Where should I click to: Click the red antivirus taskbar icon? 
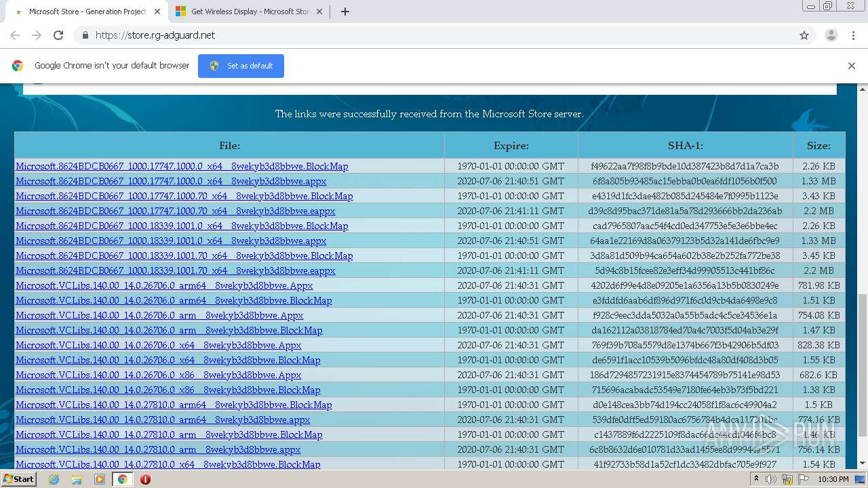click(x=145, y=479)
